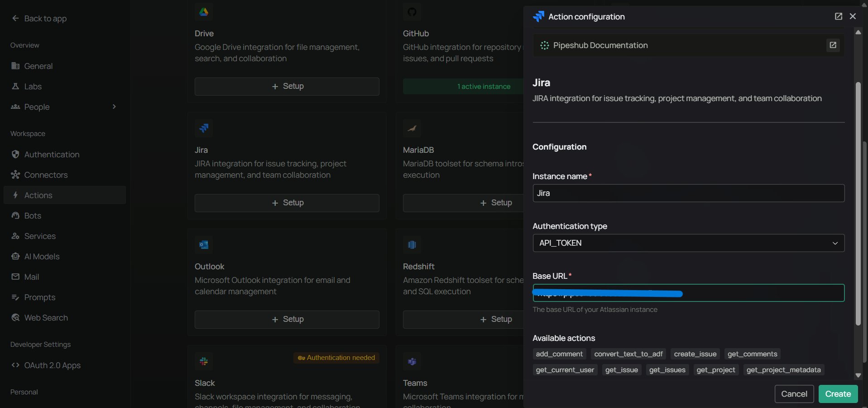Open the Bots page
Image resolution: width=868 pixels, height=408 pixels.
pyautogui.click(x=65, y=216)
